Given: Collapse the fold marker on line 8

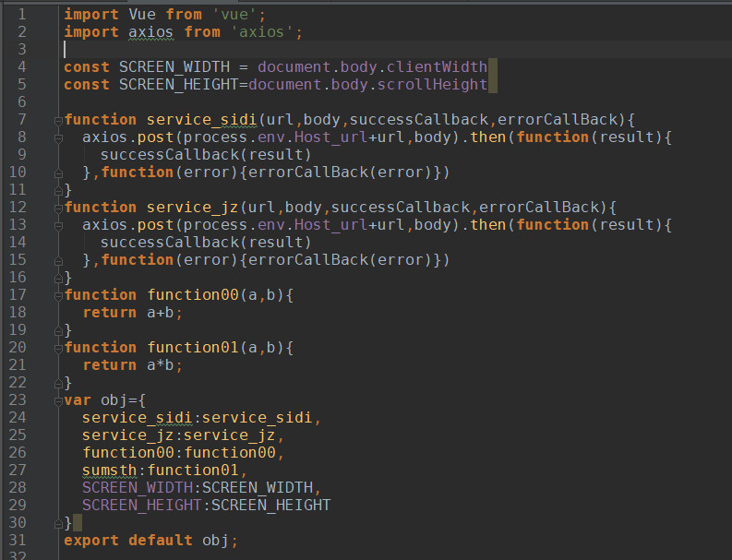Looking at the screenshot, I should (x=58, y=138).
